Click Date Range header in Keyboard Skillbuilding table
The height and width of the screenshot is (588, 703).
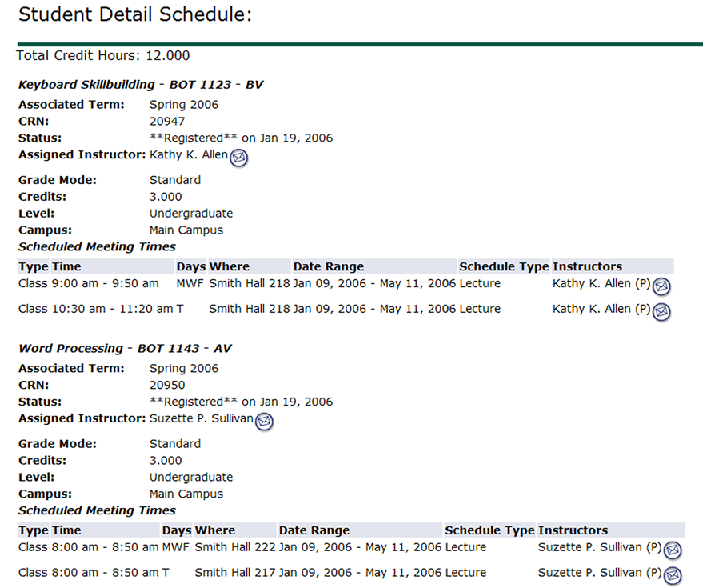point(328,266)
